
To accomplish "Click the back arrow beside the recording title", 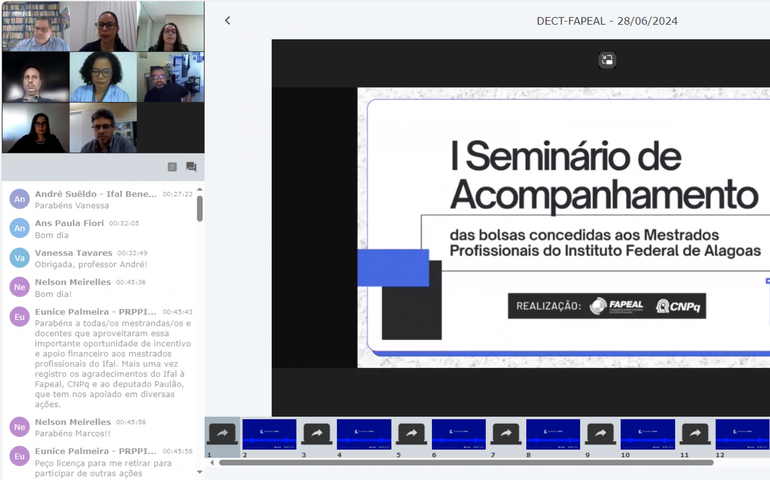I will (227, 21).
